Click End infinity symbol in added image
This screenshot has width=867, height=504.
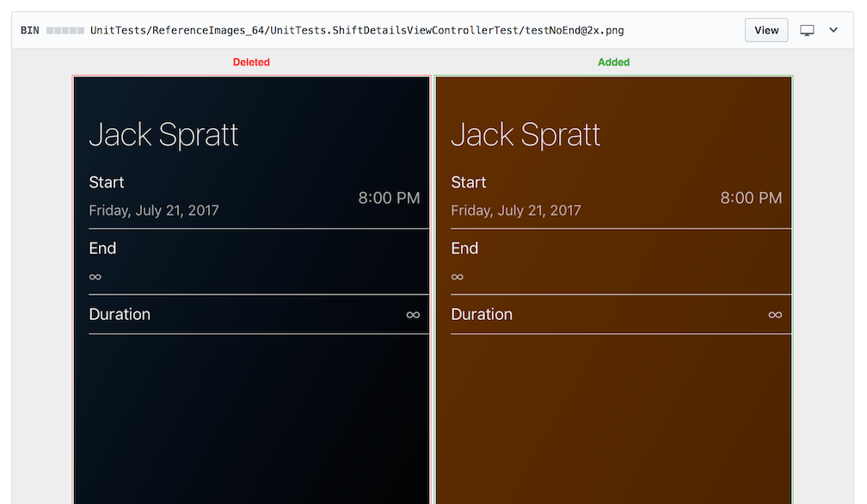pos(458,277)
